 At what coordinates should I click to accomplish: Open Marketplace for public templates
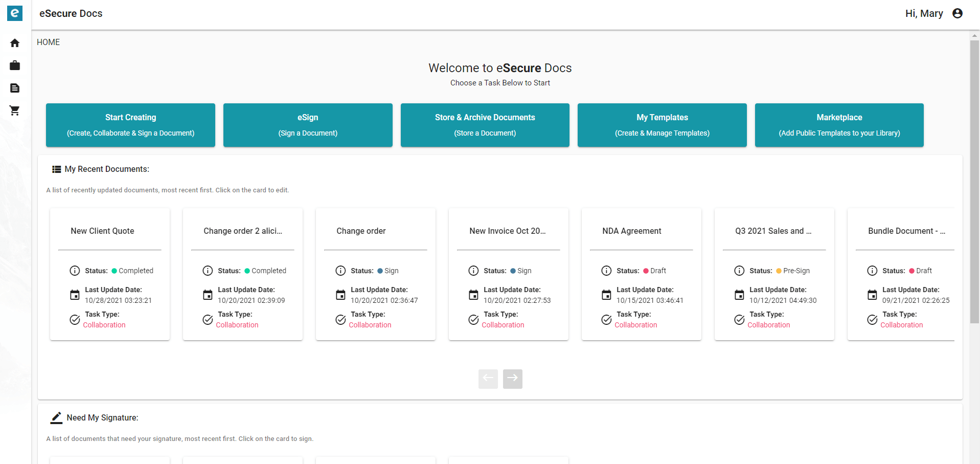coord(839,125)
